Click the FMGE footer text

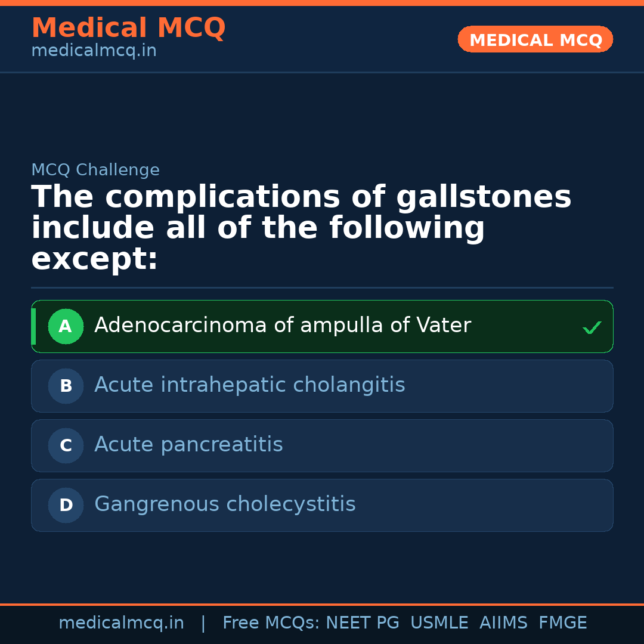562,623
